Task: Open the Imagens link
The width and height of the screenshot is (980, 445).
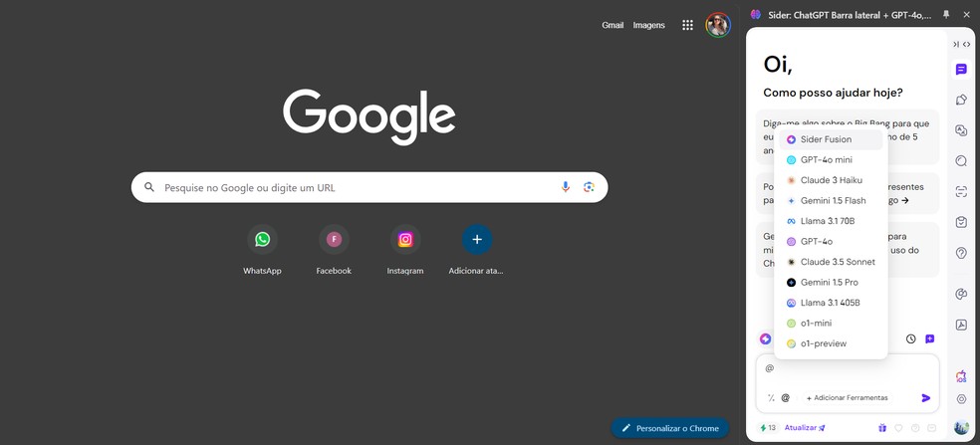Action: click(648, 25)
